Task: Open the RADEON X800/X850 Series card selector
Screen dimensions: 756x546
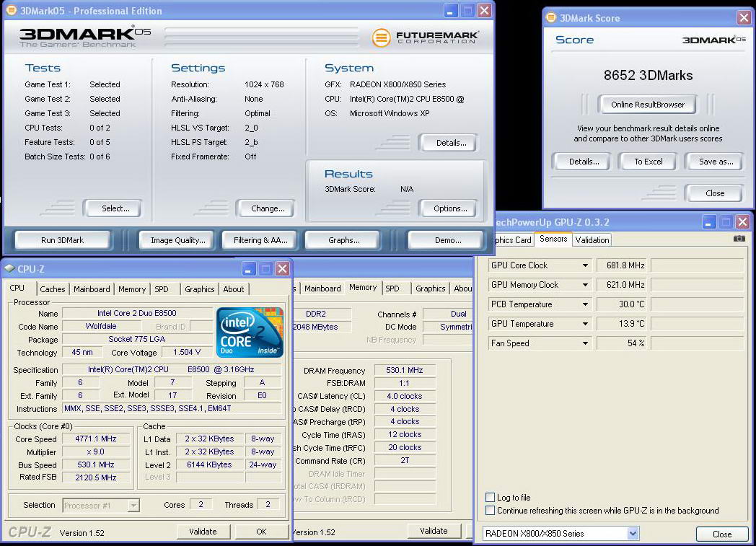Action: (633, 534)
